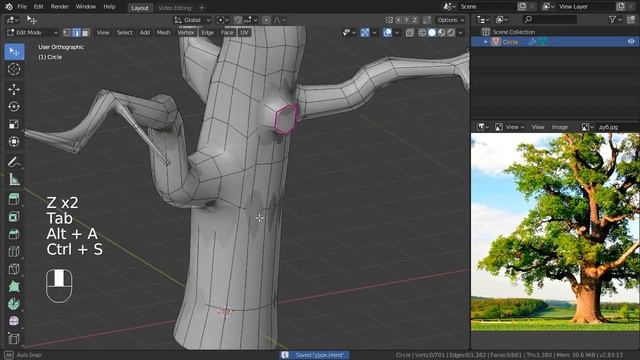Toggle Z axis mirror

pos(415,20)
